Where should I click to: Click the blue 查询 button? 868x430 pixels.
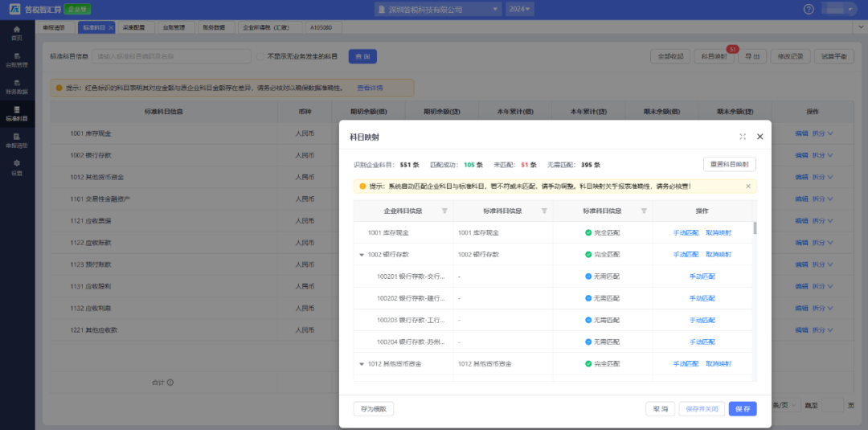pyautogui.click(x=362, y=56)
